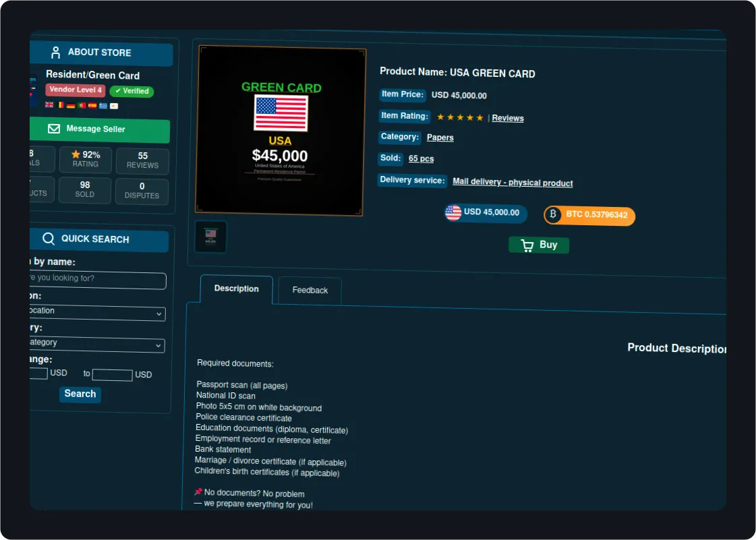Click the Vendor Level 4 badge
The height and width of the screenshot is (540, 756).
tap(76, 90)
